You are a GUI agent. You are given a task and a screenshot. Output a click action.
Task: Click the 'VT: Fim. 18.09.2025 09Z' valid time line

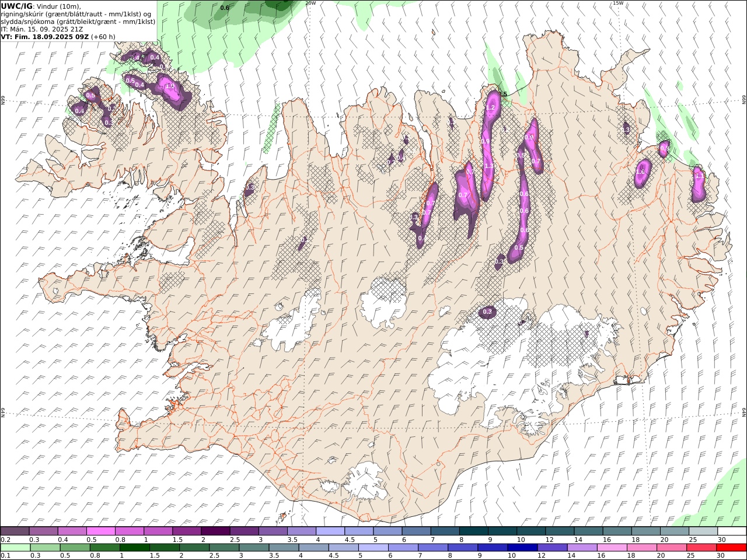point(45,36)
